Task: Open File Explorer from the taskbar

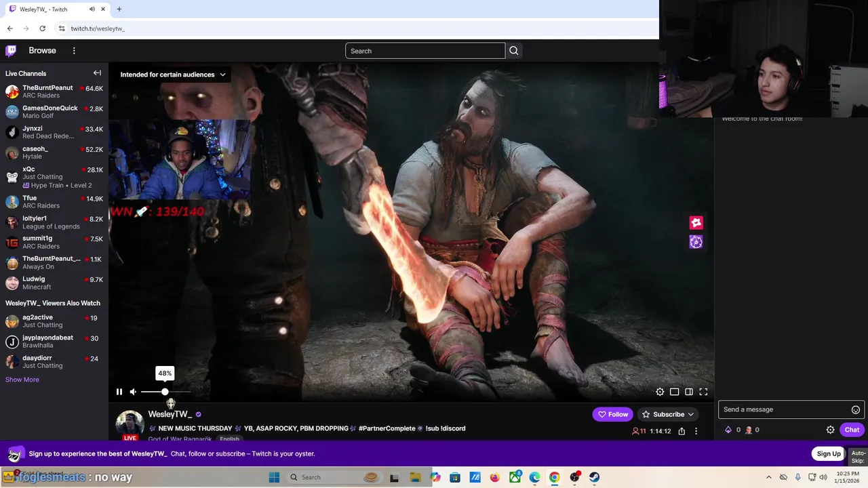Action: 415,477
